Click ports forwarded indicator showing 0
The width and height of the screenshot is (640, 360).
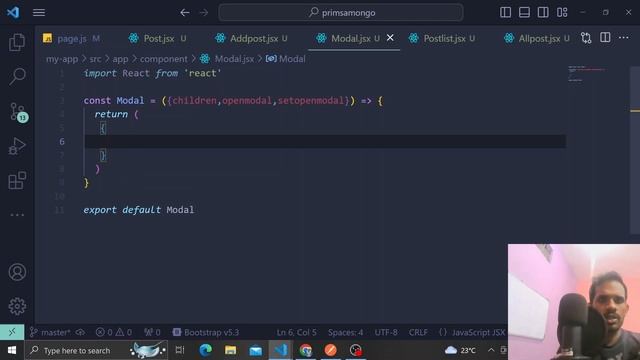(152, 332)
